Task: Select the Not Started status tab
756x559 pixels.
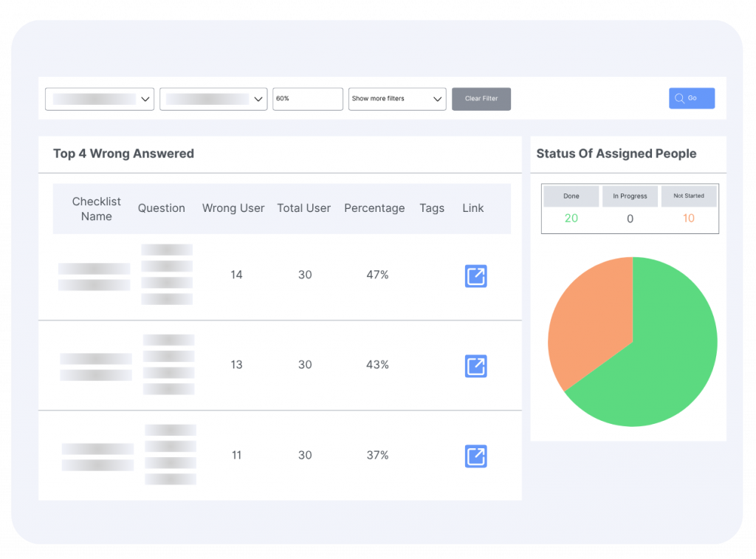Action: pos(688,196)
